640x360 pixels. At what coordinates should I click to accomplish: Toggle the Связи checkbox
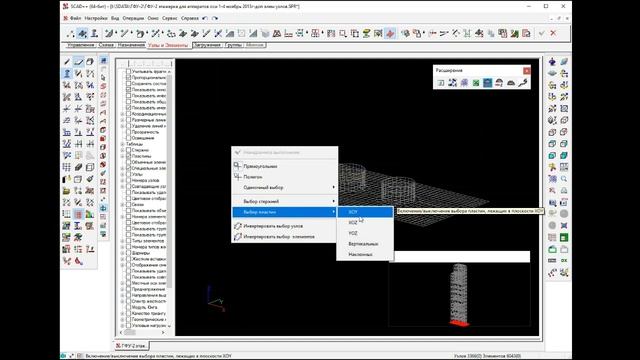pos(129,204)
